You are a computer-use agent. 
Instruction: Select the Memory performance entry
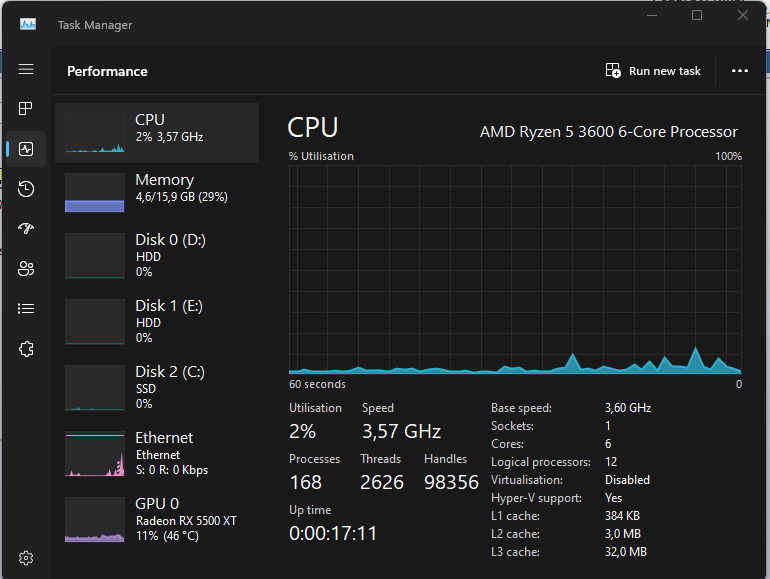point(157,193)
